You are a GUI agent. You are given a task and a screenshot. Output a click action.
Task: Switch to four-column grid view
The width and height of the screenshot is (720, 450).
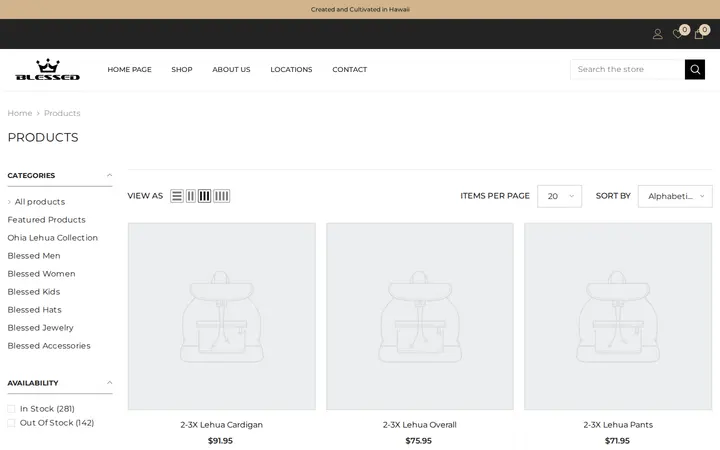[x=221, y=196]
